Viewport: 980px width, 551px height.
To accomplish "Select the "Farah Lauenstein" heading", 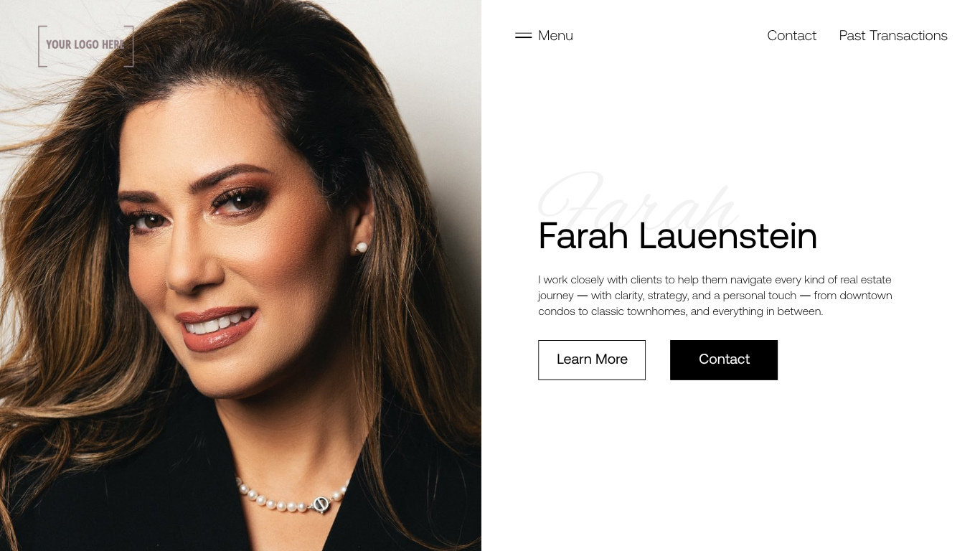I will 677,236.
